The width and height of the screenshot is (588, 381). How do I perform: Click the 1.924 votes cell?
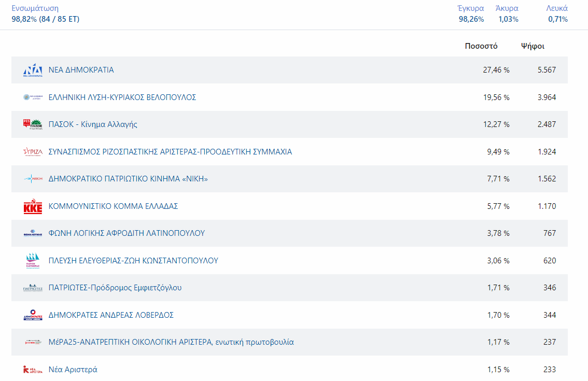point(547,152)
